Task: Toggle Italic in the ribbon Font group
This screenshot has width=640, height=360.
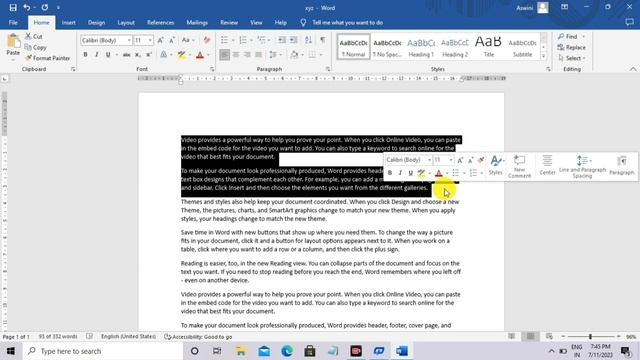Action: 96,54
